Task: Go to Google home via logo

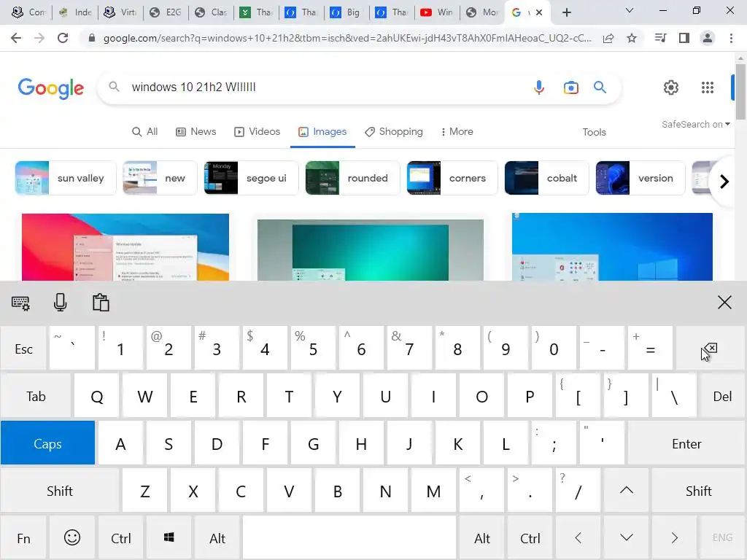Action: pos(51,88)
